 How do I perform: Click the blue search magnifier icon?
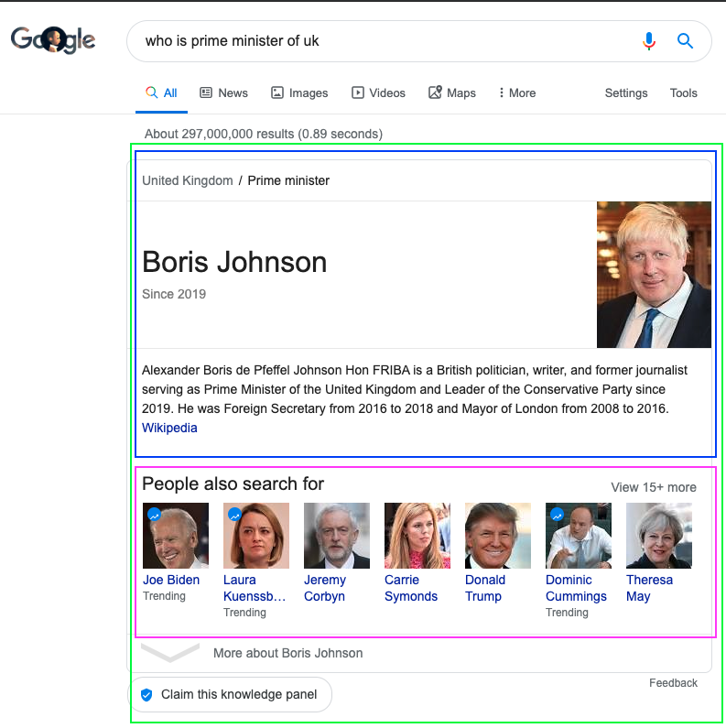(685, 41)
